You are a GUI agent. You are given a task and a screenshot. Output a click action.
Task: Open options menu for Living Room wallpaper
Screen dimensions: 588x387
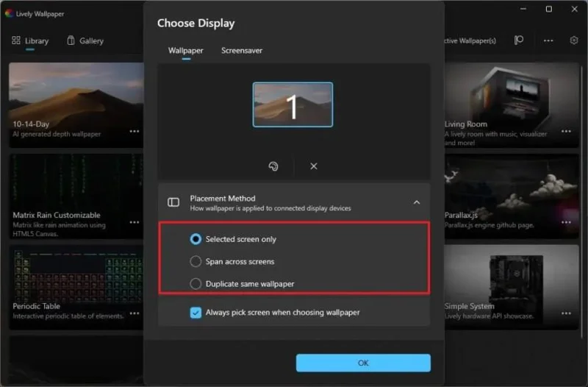click(566, 131)
